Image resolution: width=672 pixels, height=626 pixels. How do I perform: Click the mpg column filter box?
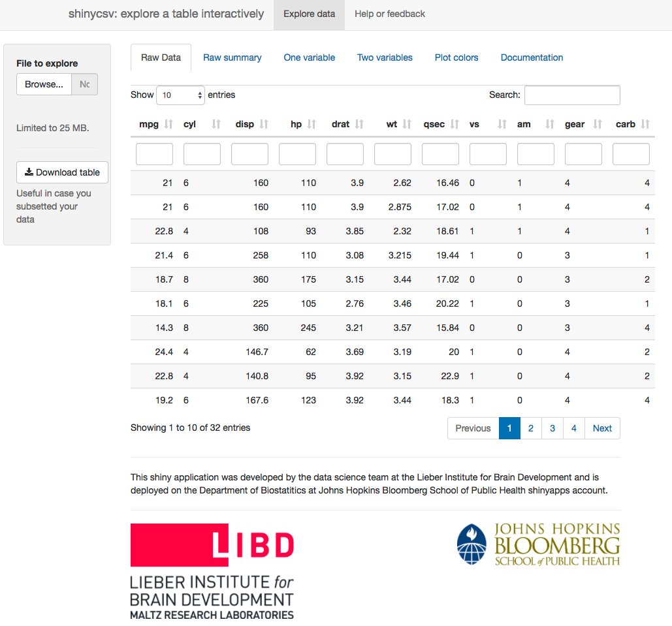click(x=154, y=154)
